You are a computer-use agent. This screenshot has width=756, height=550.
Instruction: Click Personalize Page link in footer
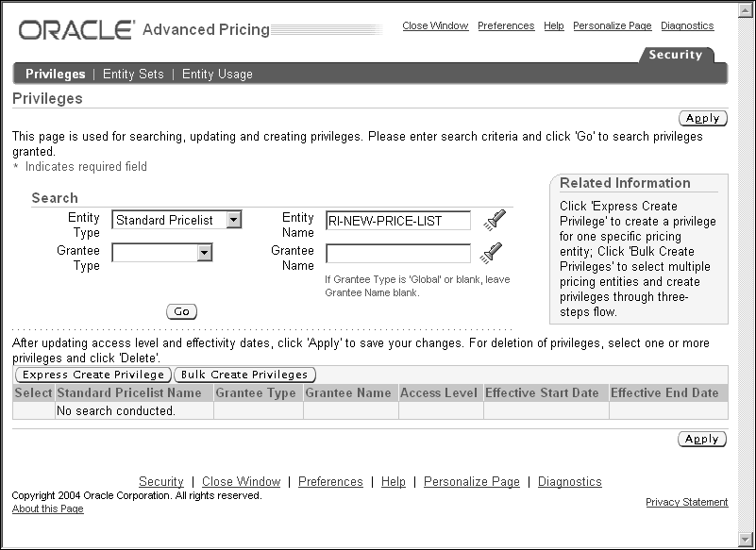[x=472, y=481]
